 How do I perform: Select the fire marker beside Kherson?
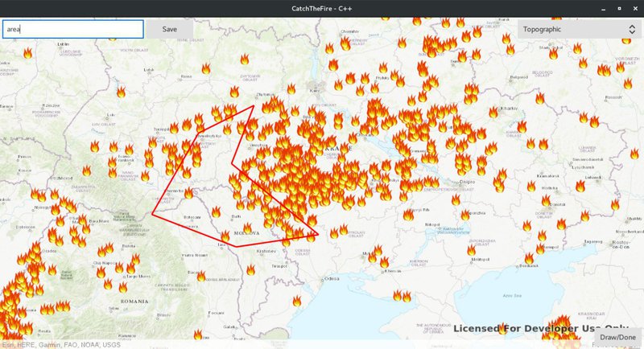tap(383, 262)
